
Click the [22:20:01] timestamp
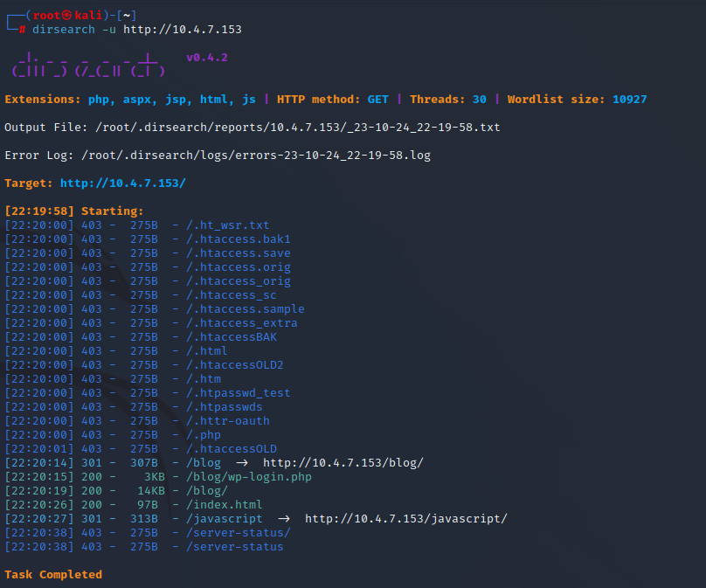coord(39,448)
